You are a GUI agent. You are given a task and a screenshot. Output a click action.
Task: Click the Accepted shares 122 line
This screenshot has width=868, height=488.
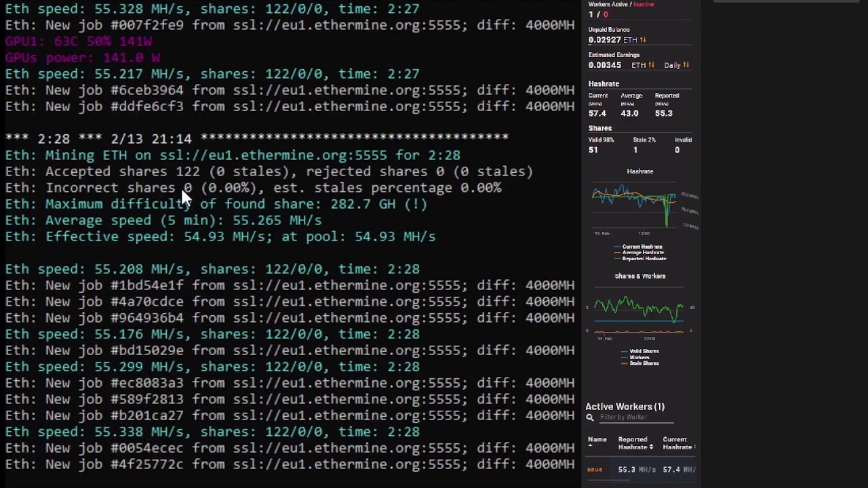pos(269,171)
